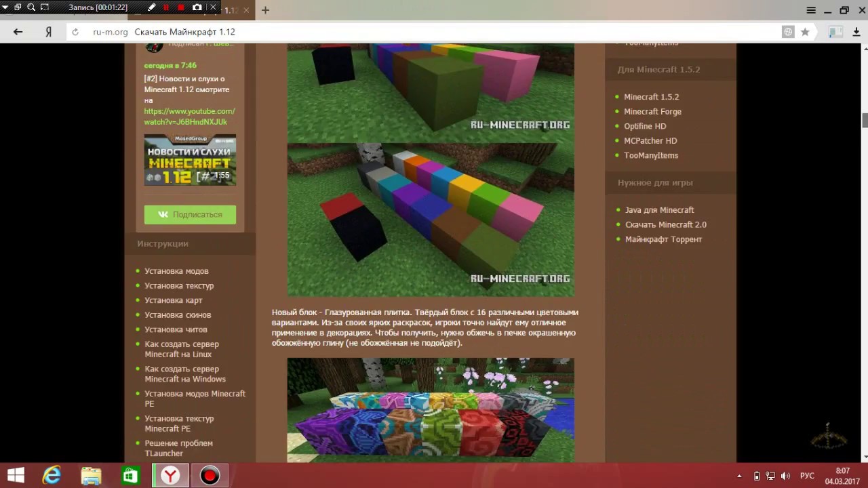This screenshot has width=868, height=488.
Task: Close the recording toolbar with its X
Action: click(213, 7)
